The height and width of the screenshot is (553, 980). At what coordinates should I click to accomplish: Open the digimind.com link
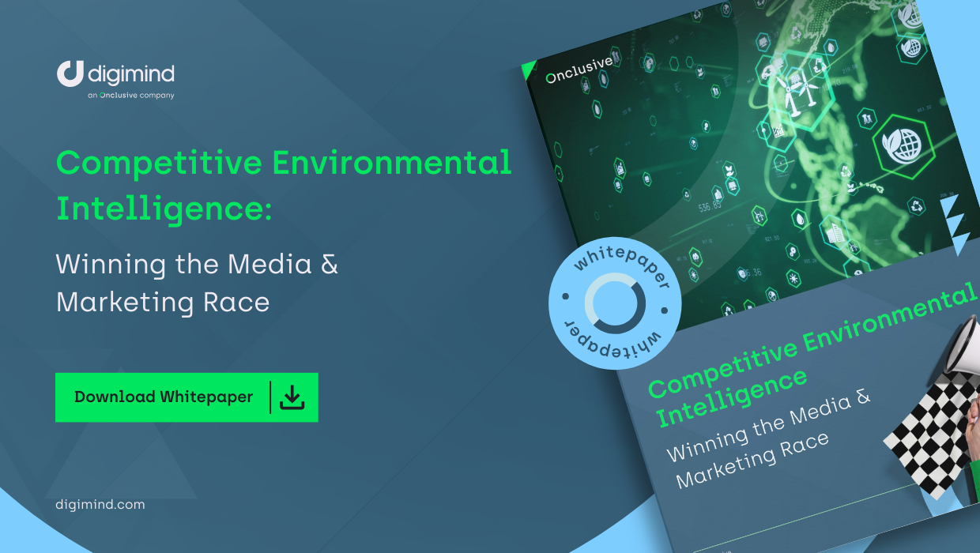(x=98, y=504)
